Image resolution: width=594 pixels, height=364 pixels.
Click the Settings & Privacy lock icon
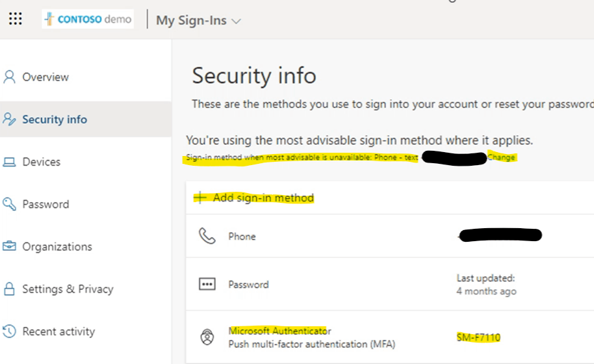(9, 289)
